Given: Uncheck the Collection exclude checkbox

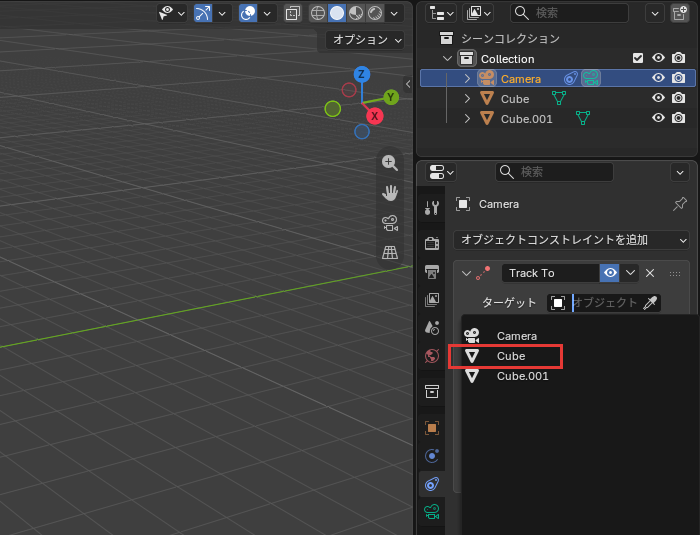Looking at the screenshot, I should 638,58.
